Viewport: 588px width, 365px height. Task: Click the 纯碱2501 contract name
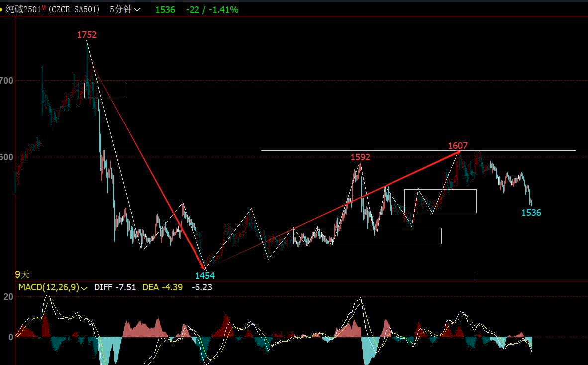(23, 10)
